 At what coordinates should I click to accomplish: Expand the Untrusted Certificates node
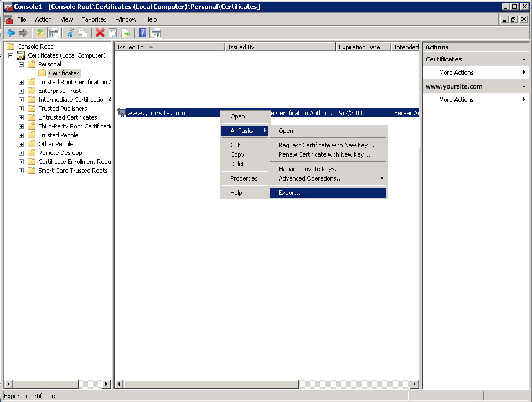tap(22, 117)
